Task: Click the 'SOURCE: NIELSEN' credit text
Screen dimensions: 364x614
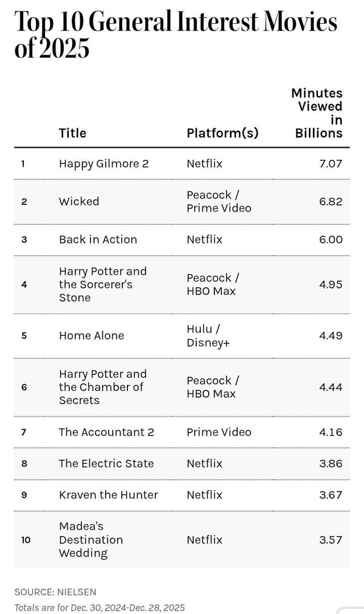Action: (55, 592)
